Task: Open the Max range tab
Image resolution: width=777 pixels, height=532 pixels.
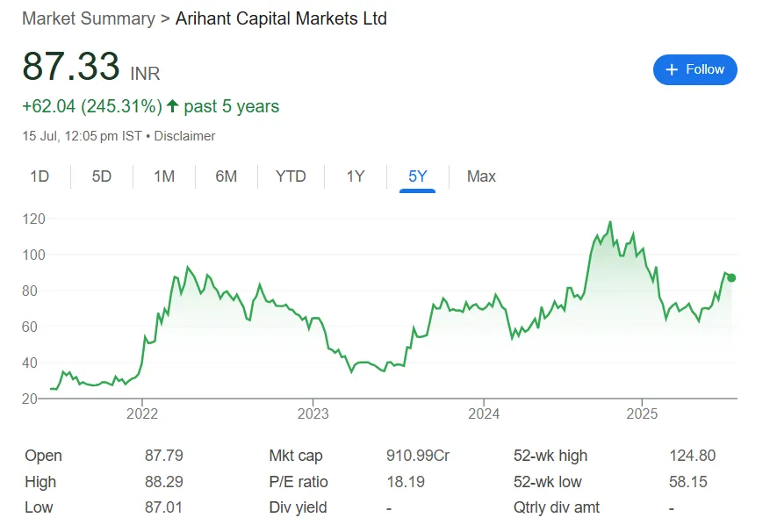Action: [x=481, y=176]
